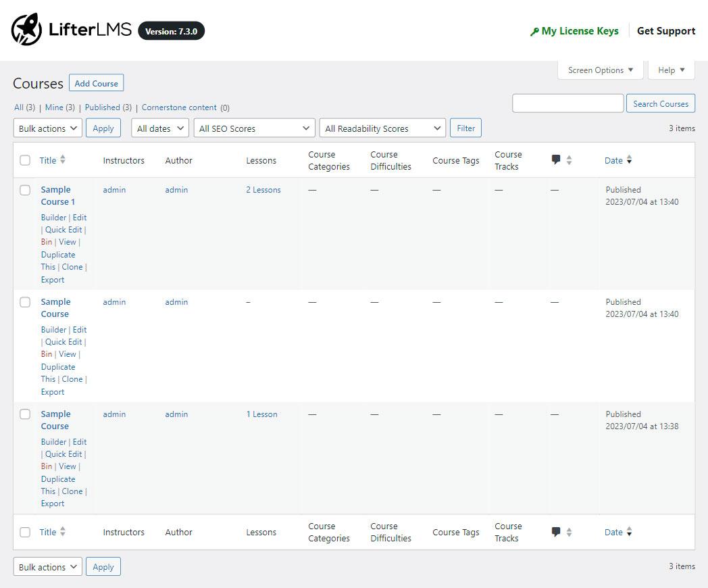Click the "2023/07/04 at 13:38" date text
This screenshot has height=588, width=708.
[x=642, y=426]
